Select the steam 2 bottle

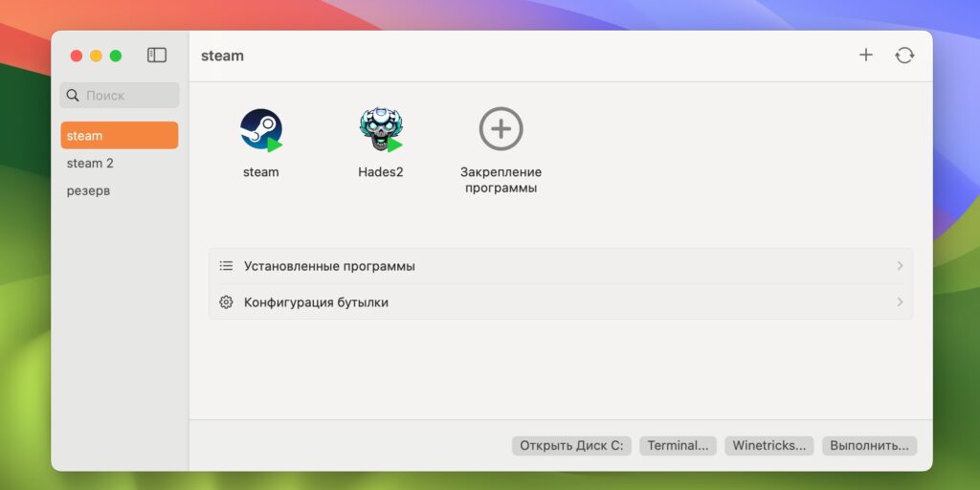tap(120, 163)
